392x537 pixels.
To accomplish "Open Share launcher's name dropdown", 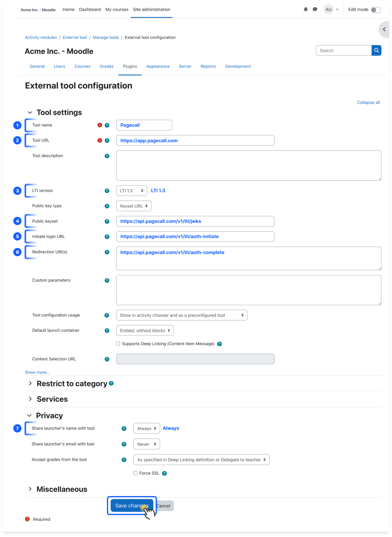I will tap(147, 428).
